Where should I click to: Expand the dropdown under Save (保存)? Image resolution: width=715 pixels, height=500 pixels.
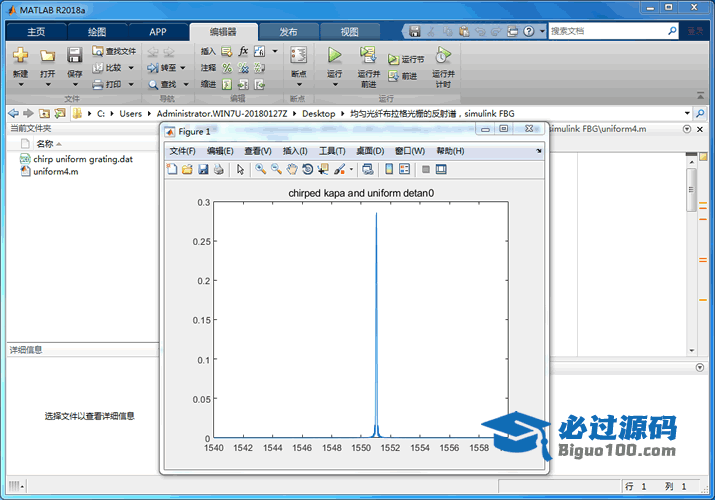pyautogui.click(x=75, y=85)
